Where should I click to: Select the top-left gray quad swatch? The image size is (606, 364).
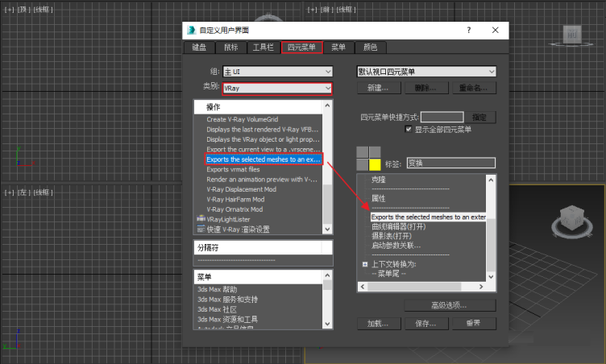(x=362, y=152)
